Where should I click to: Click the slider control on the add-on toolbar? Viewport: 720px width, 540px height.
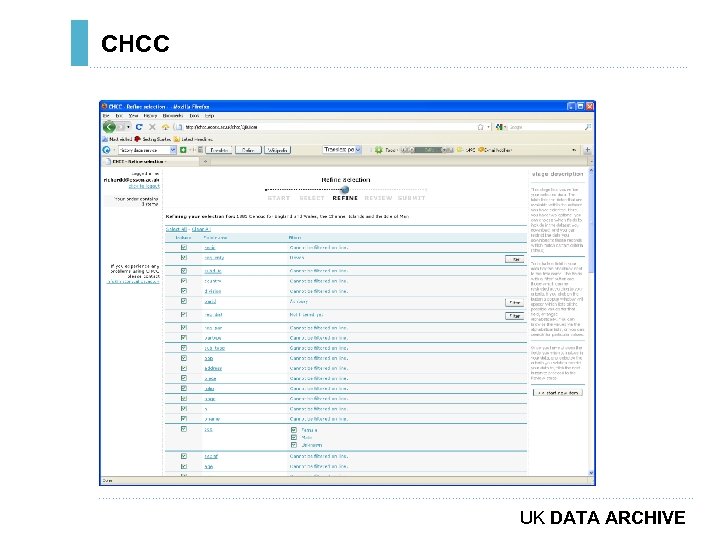point(427,150)
